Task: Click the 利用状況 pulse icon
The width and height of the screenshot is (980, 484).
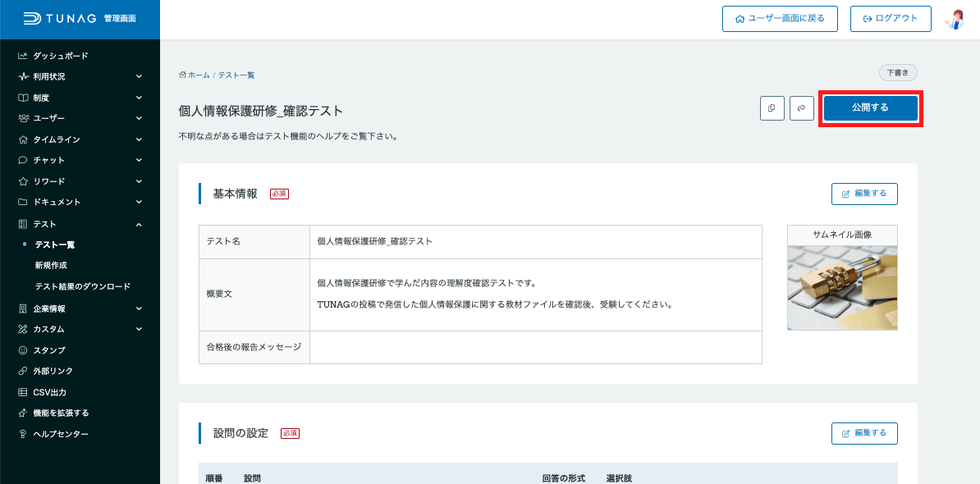Action: [22, 77]
